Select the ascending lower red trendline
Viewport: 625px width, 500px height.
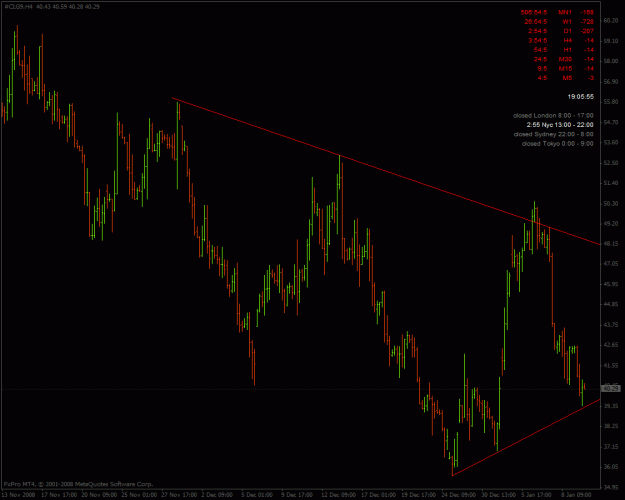526,437
